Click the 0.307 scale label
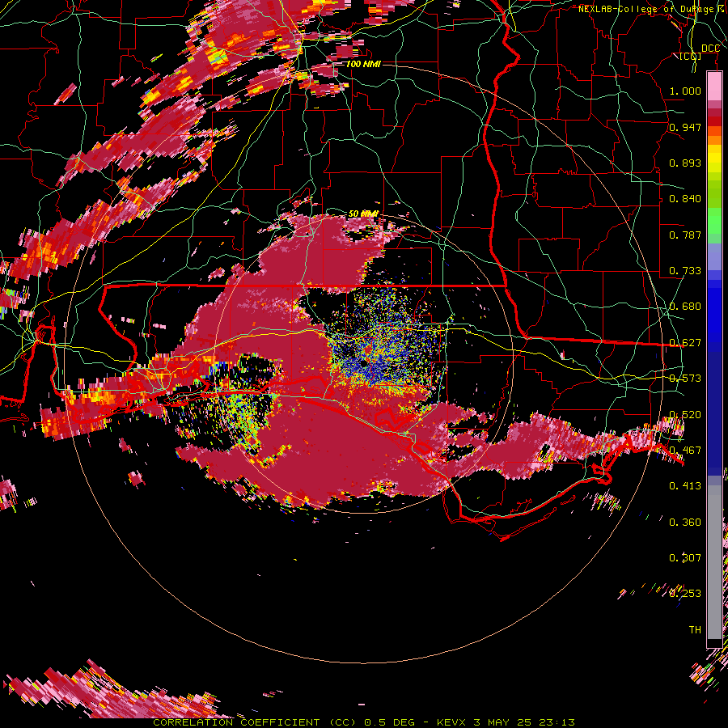This screenshot has width=728, height=728. coord(685,558)
